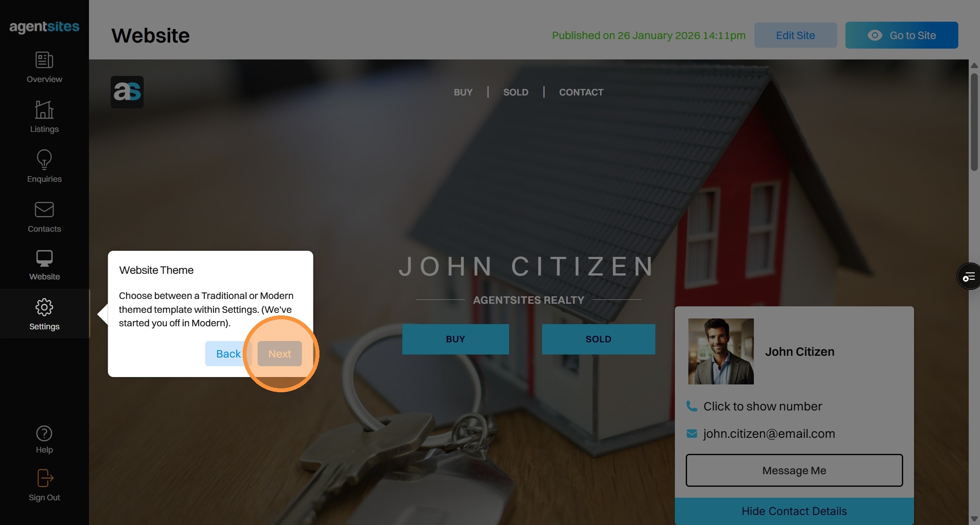Open the Help question mark icon
This screenshot has height=525, width=980.
(x=44, y=433)
